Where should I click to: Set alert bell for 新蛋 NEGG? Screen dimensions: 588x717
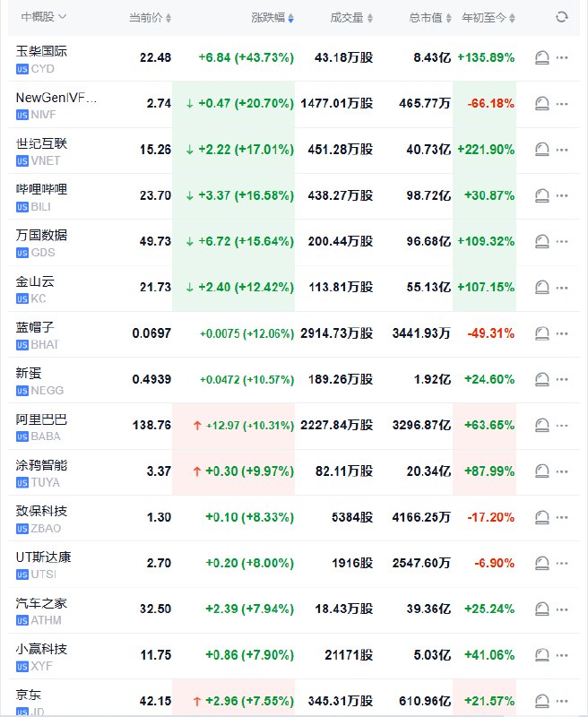pos(541,379)
